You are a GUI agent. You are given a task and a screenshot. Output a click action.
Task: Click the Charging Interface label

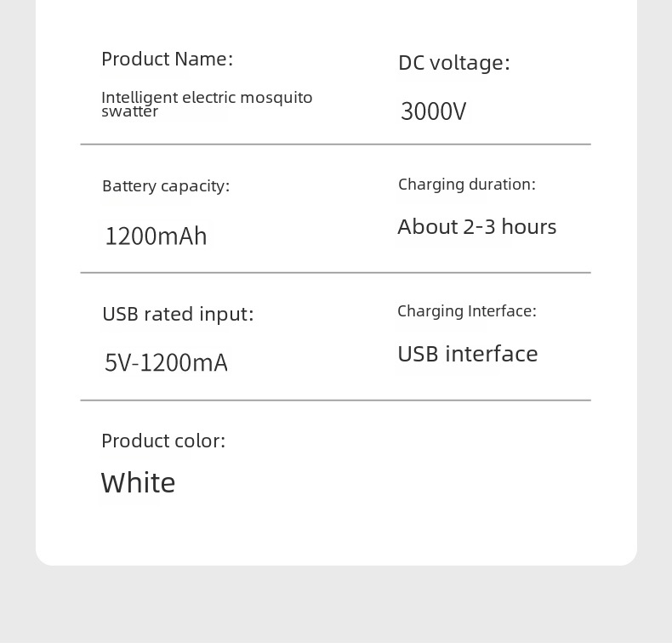466,310
